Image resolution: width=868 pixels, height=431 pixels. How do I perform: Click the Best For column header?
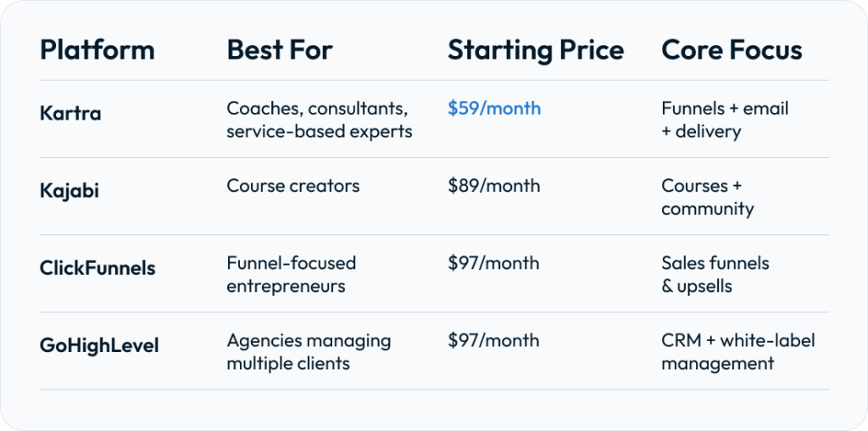click(x=280, y=50)
